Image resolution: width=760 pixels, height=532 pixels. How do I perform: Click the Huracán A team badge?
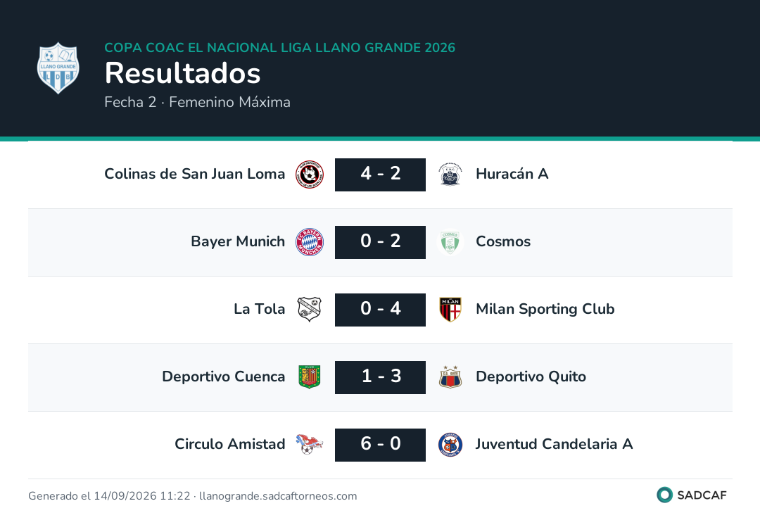click(450, 174)
